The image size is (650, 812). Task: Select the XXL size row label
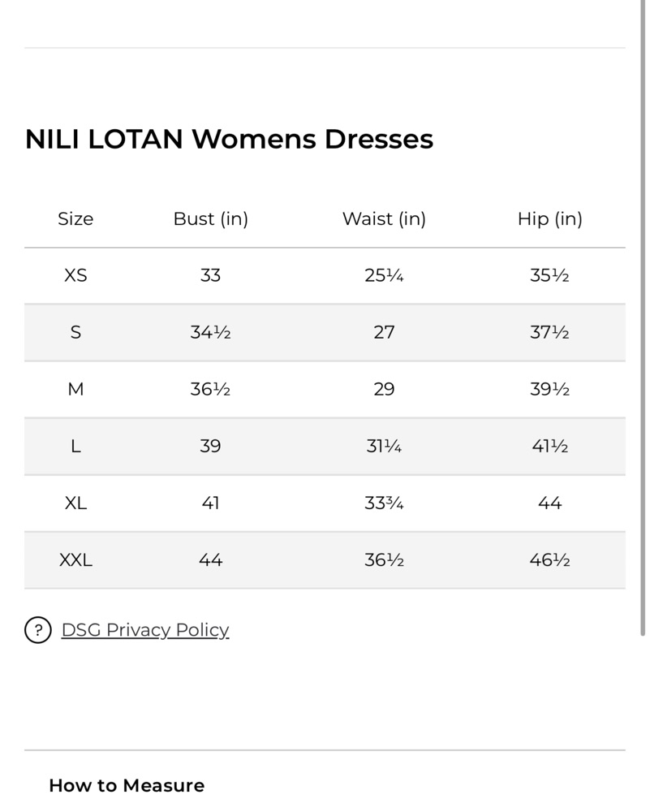pyautogui.click(x=75, y=559)
